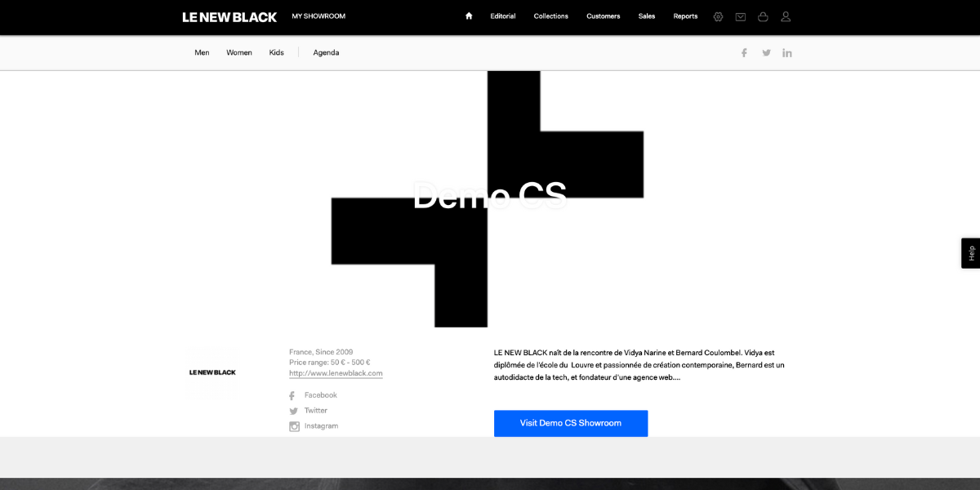Viewport: 980px width, 490px height.
Task: Open the Collections menu
Action: click(550, 16)
